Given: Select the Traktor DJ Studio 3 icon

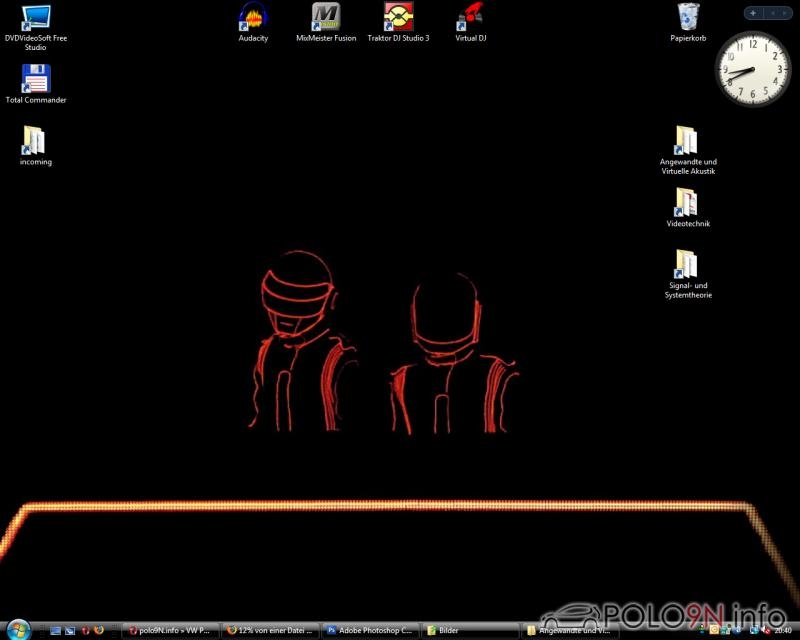Looking at the screenshot, I should click(x=398, y=22).
